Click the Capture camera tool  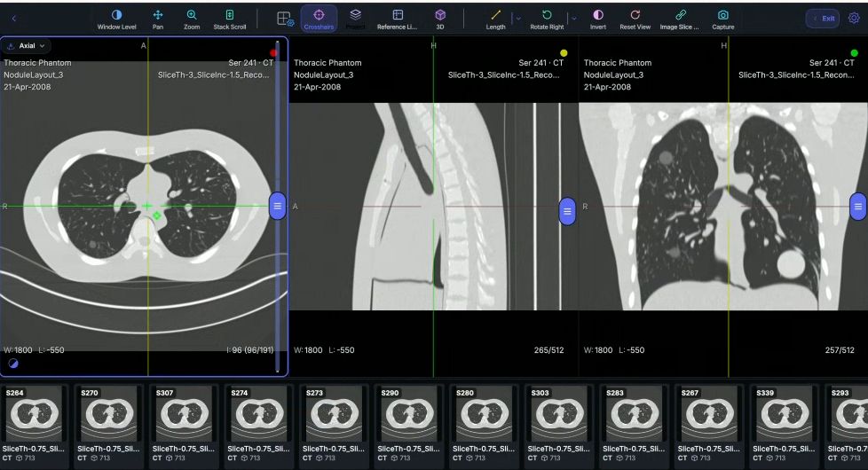tap(723, 20)
